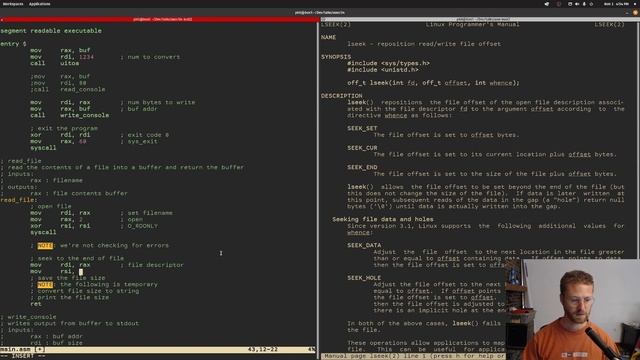Screen dimensions: 640x360
Task: Click the orange close button of the terminal
Action: point(635,13)
